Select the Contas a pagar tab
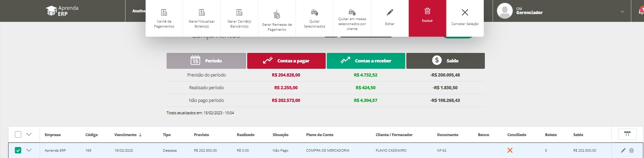The width and height of the screenshot is (644, 158). 286,61
